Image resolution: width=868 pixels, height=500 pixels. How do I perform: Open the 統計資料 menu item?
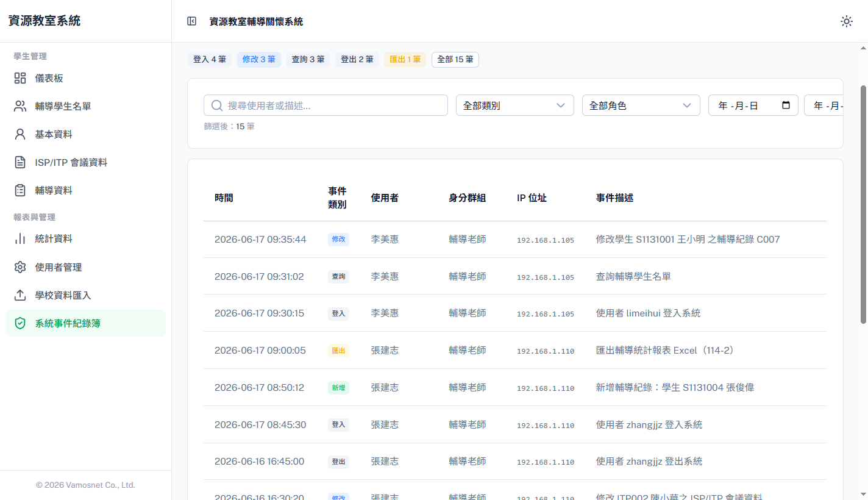[x=85, y=238]
